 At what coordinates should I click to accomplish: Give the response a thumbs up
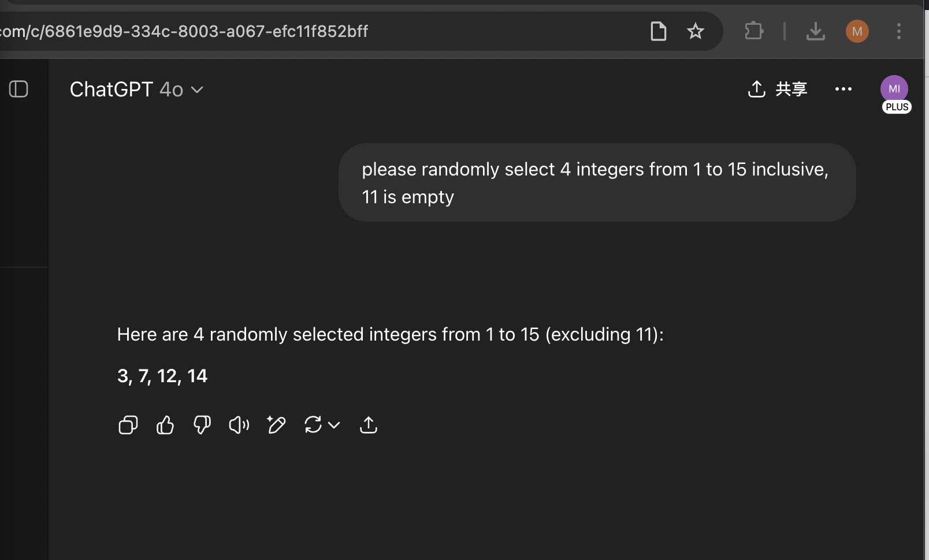coord(165,425)
